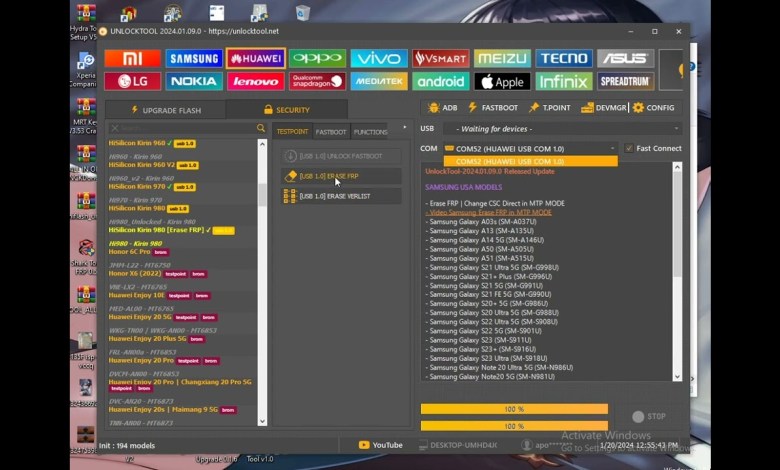
Task: Select the Android brand tile
Action: 441,81
